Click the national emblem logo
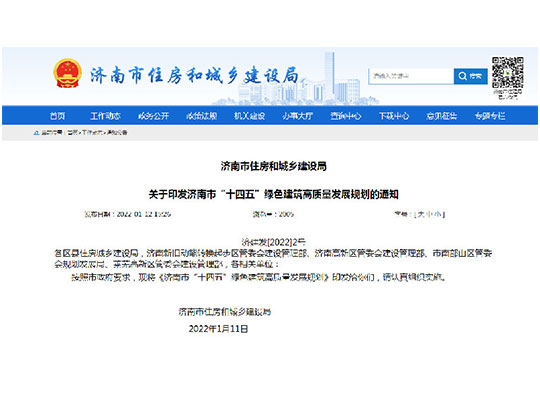 pos(68,73)
